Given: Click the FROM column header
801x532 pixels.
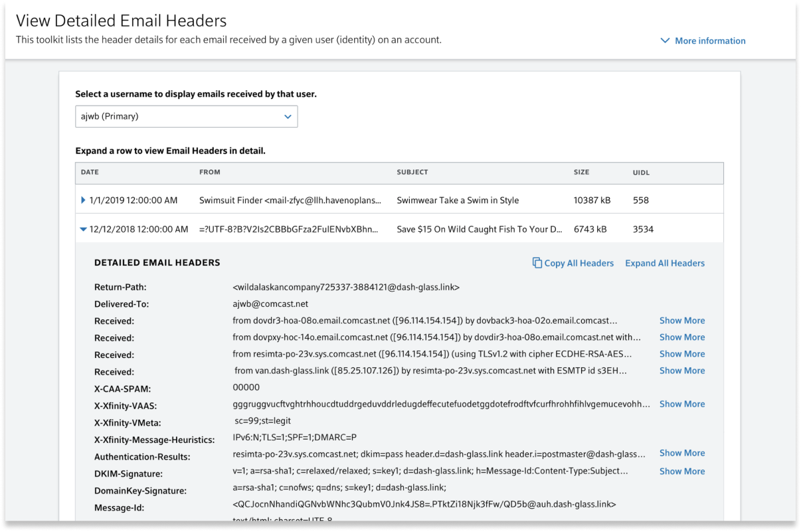Looking at the screenshot, I should 209,172.
